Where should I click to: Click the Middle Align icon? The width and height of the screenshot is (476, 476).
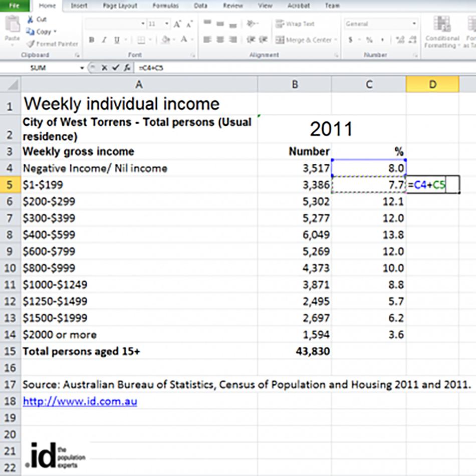tap(220, 24)
